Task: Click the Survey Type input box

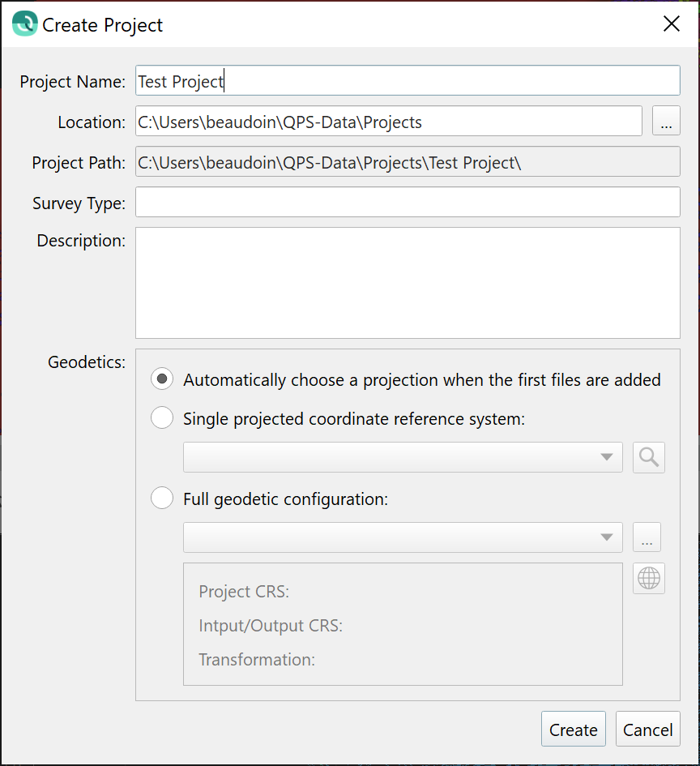Action: (408, 203)
